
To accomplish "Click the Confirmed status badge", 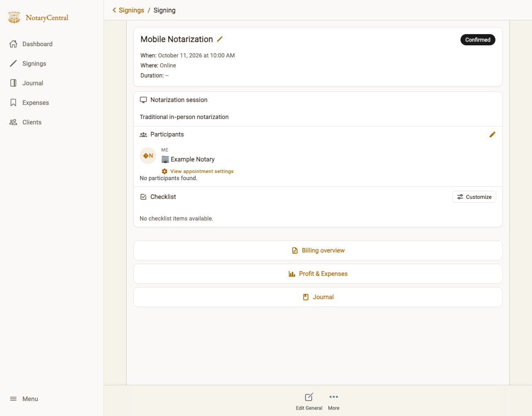I will (478, 40).
